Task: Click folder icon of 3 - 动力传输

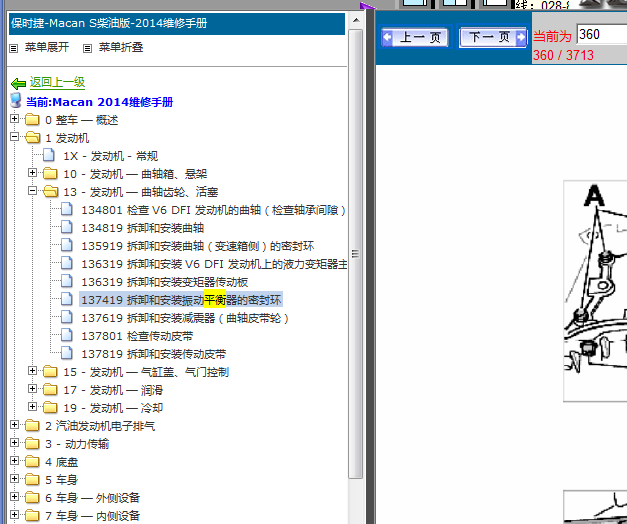Action: 32,443
